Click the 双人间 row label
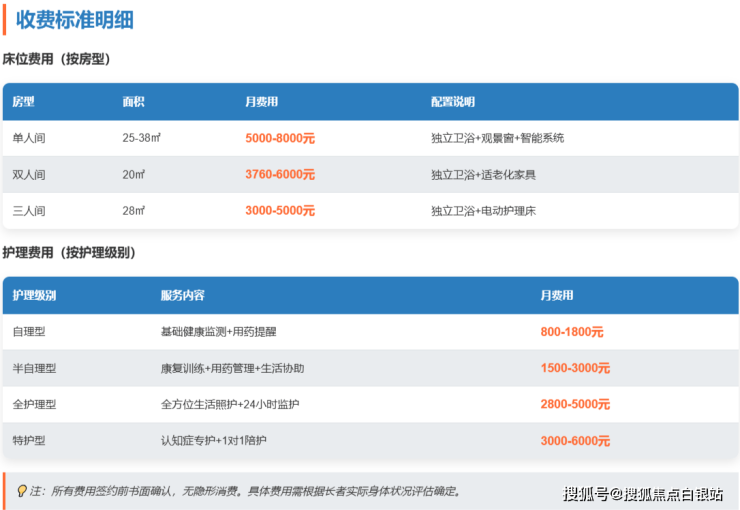Viewport: 740px width, 510px height. tap(29, 175)
